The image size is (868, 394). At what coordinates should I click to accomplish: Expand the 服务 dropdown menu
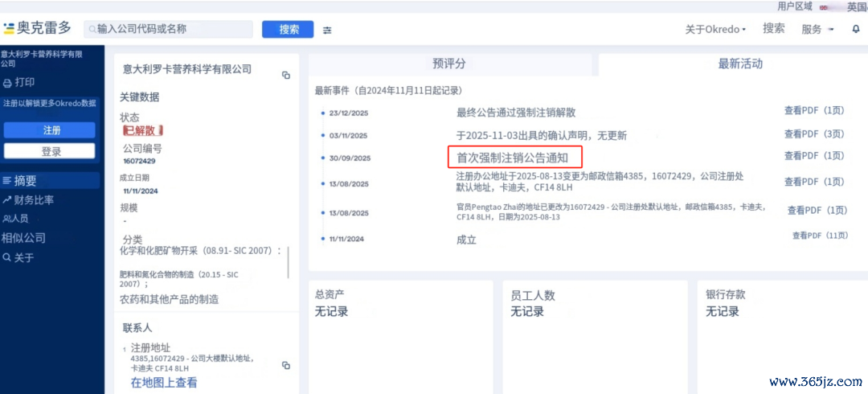point(817,30)
